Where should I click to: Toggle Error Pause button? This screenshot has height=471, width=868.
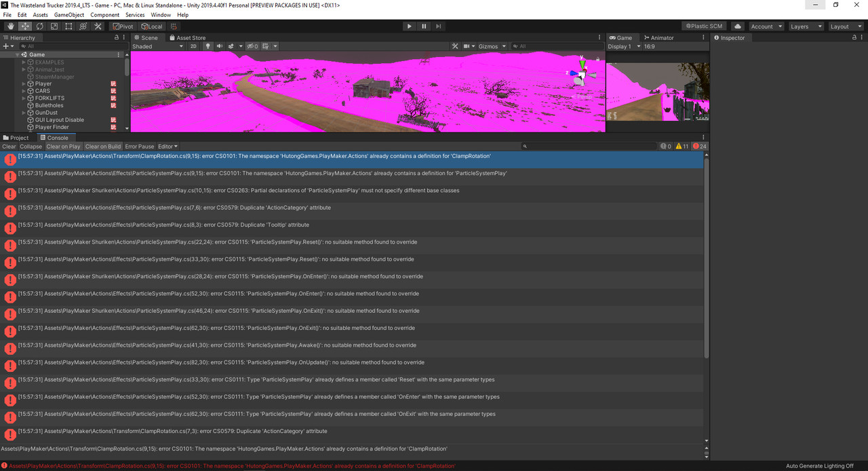click(140, 147)
